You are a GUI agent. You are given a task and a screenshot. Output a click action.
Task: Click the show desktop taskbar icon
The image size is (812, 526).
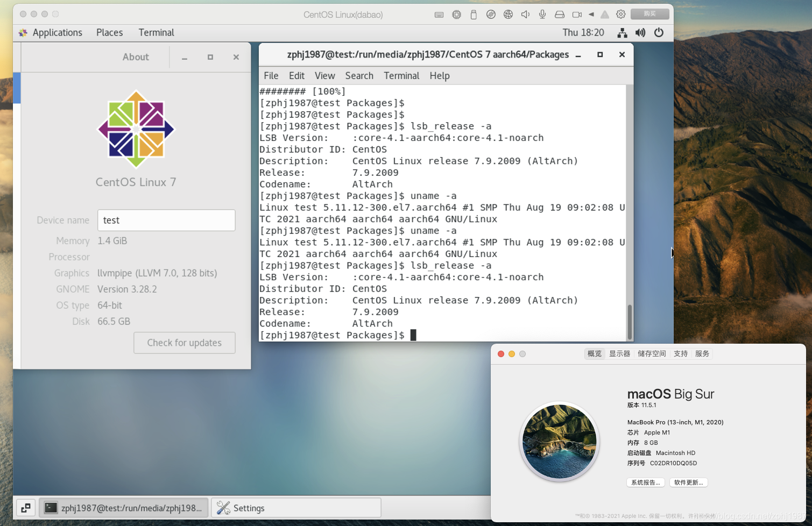coord(26,508)
